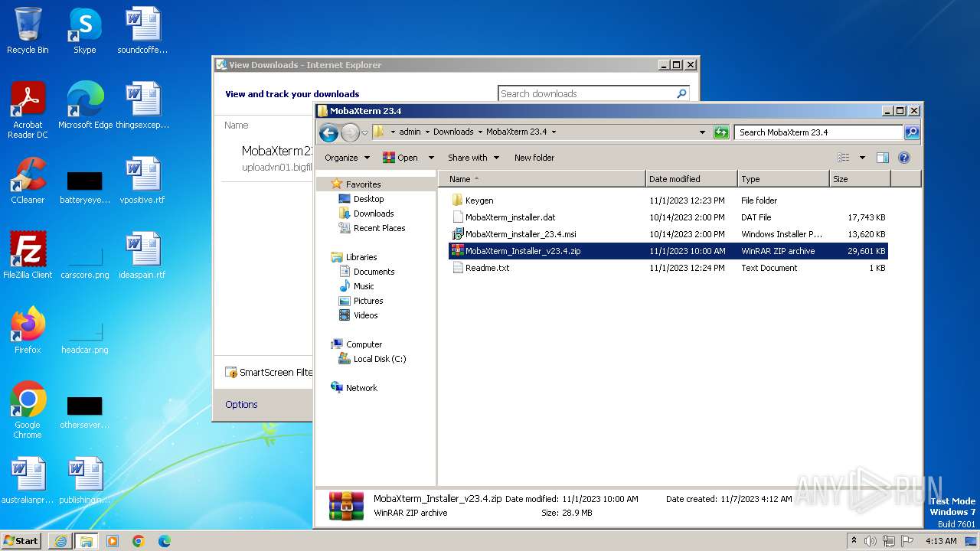The image size is (980, 551).
Task: Click the volume icon in system tray
Action: point(871,541)
